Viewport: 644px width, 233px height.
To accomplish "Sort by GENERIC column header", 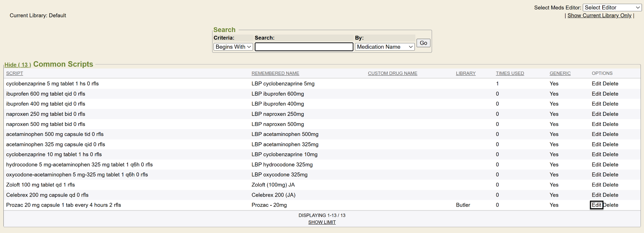I will point(560,73).
